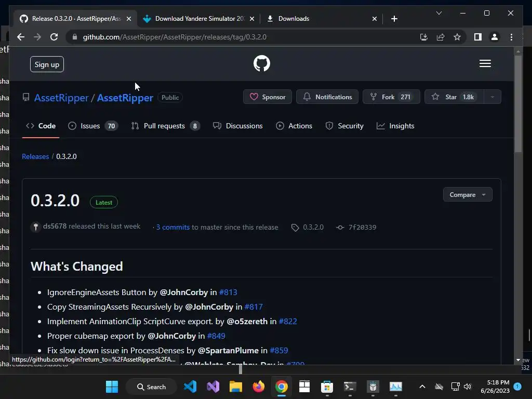
Task: Star the AssetRipper repository
Action: 454,97
